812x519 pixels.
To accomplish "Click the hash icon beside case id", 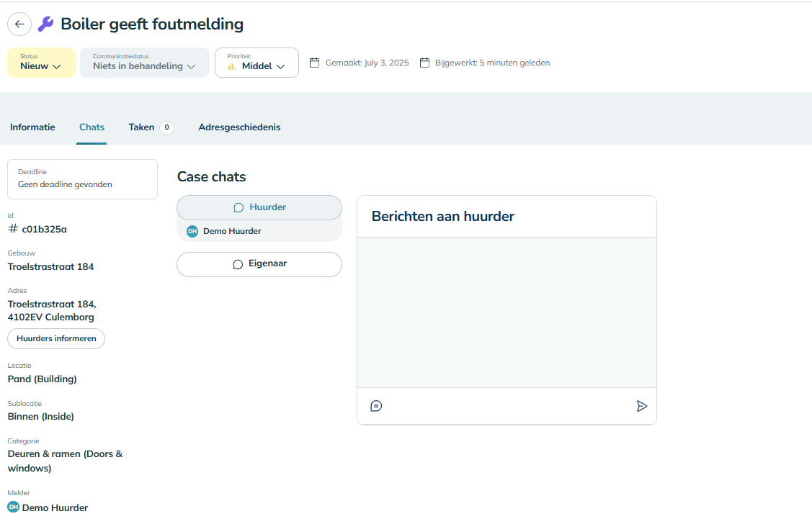I will [13, 229].
